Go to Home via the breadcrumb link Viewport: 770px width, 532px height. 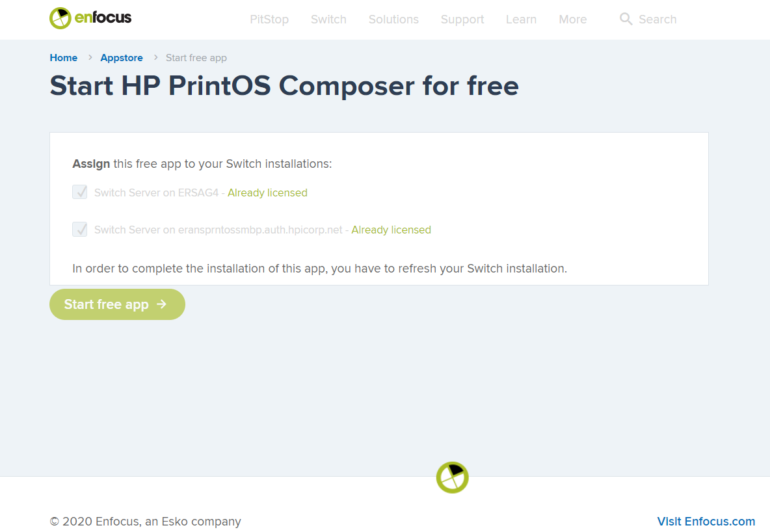tap(63, 57)
